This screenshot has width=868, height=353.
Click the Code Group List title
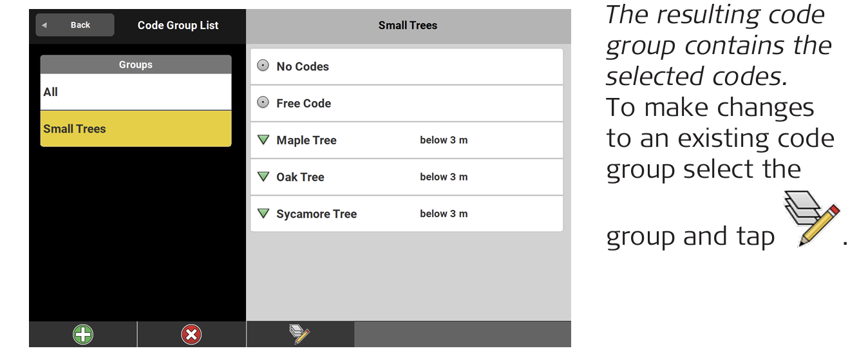178,26
